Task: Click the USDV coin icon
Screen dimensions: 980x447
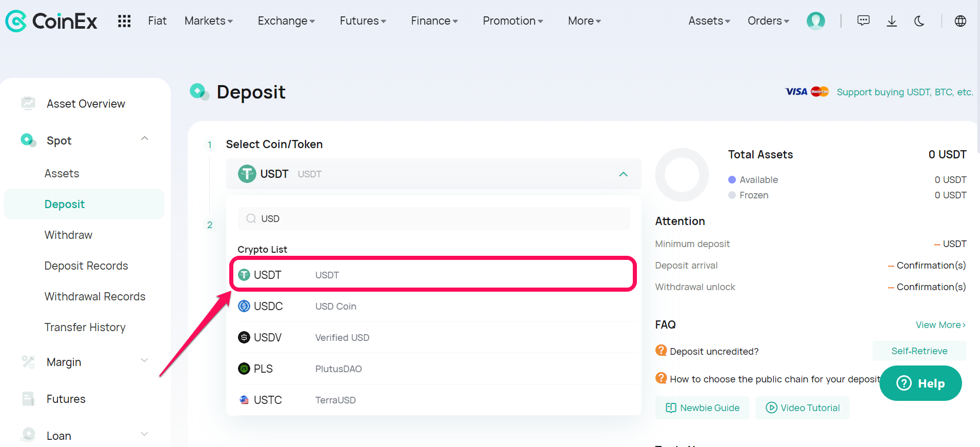Action: click(244, 337)
